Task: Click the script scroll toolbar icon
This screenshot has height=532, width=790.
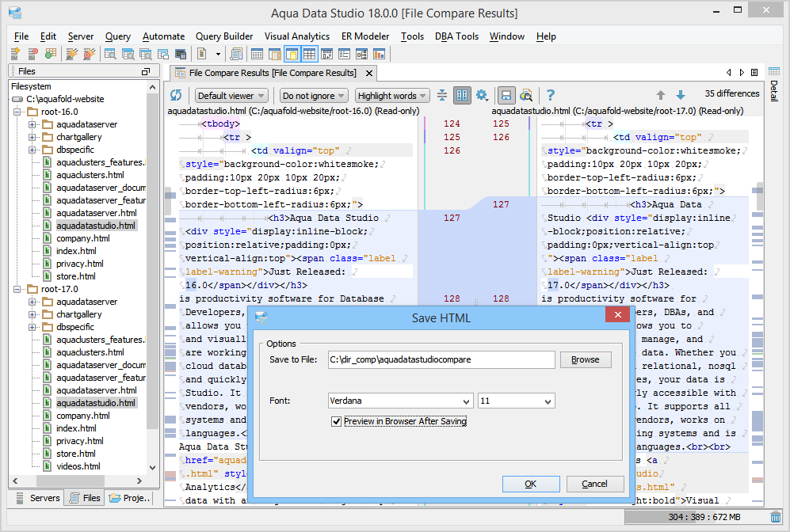Action: point(236,53)
